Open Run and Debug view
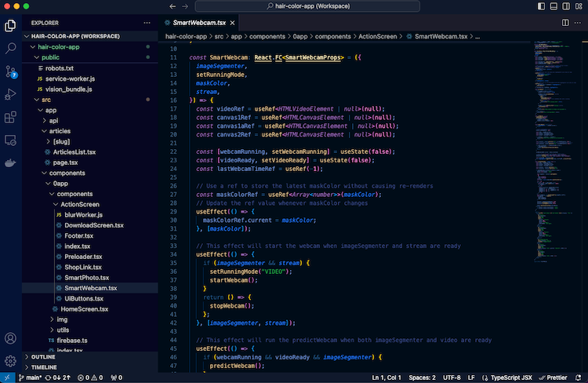 10,94
